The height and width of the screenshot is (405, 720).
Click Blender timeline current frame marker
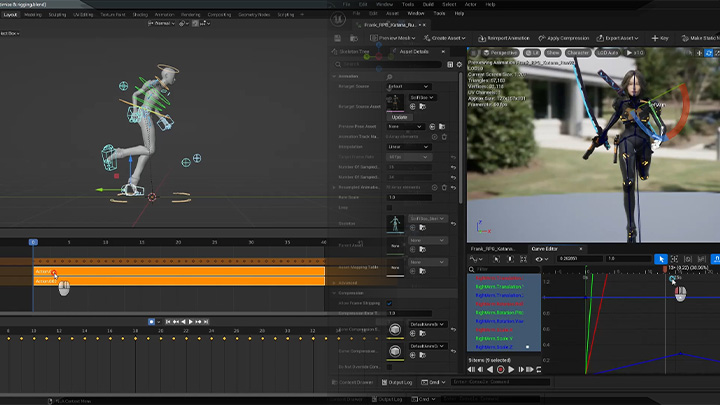(x=33, y=242)
